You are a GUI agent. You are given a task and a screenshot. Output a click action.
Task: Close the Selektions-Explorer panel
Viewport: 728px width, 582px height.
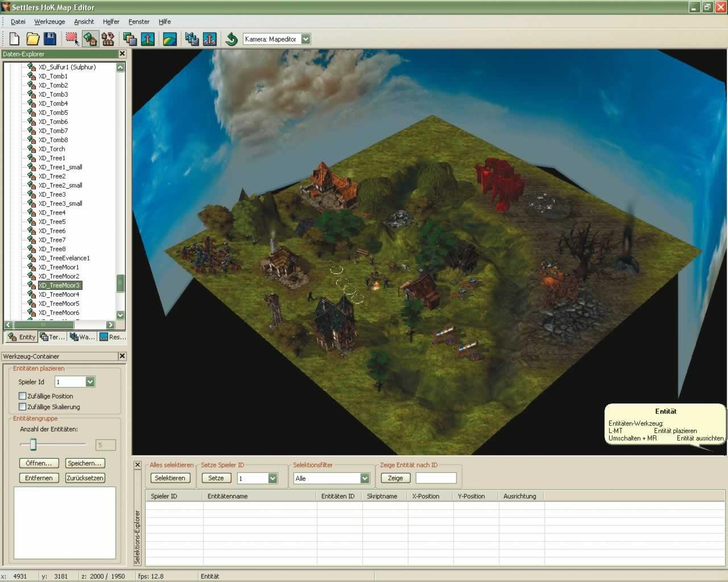coord(137,464)
